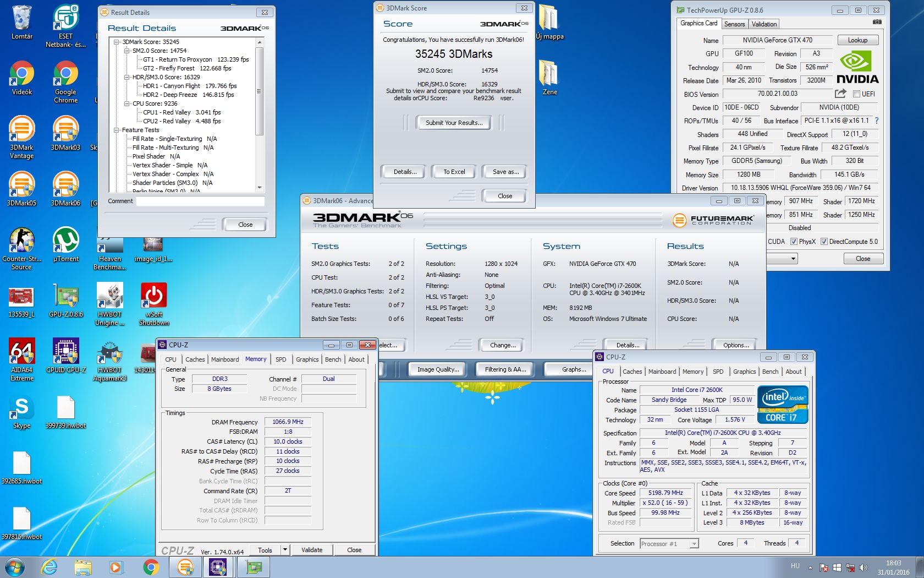Open Mainboard tab in CPU-Z Memory window
924x578 pixels.
point(225,359)
